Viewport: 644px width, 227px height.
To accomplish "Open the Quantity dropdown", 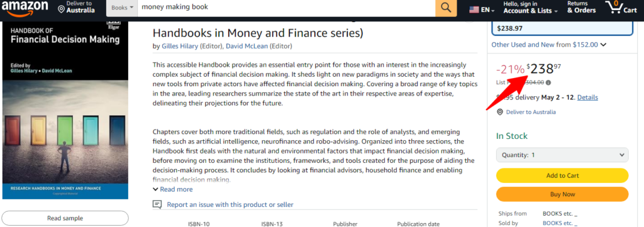I will click(x=562, y=155).
